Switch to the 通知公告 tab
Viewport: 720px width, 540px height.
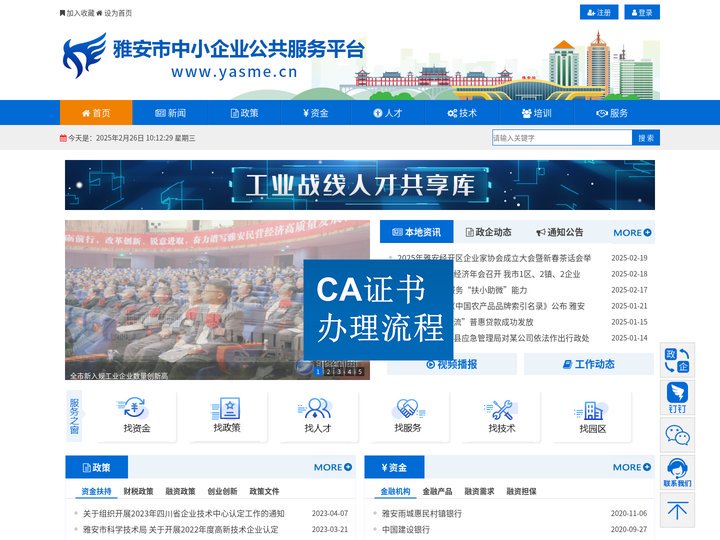tap(560, 232)
